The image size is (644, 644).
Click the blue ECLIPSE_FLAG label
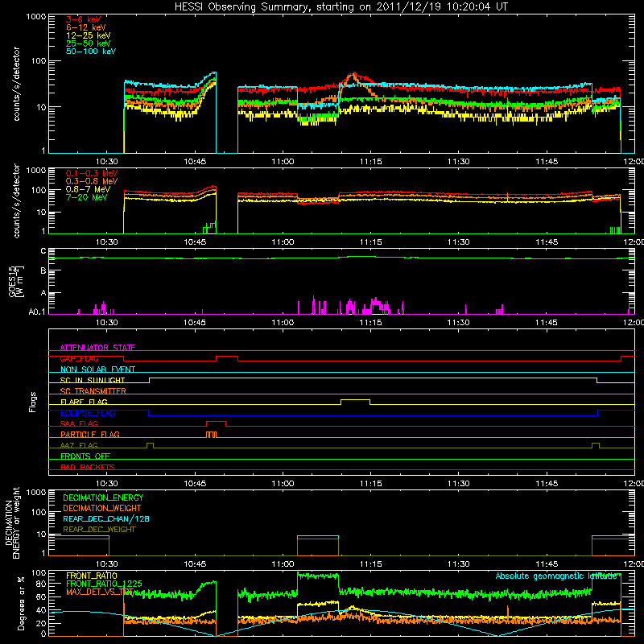click(x=88, y=413)
